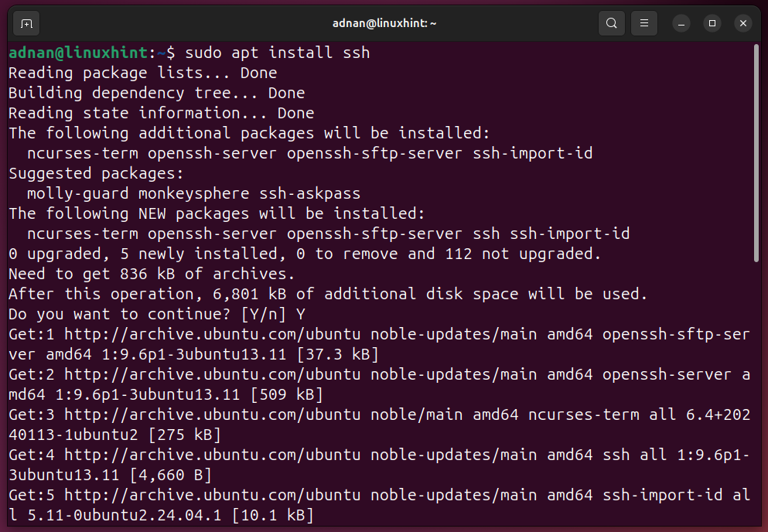Click the [Y/n] confirmation prompt text
The width and height of the screenshot is (768, 532).
click(x=264, y=315)
